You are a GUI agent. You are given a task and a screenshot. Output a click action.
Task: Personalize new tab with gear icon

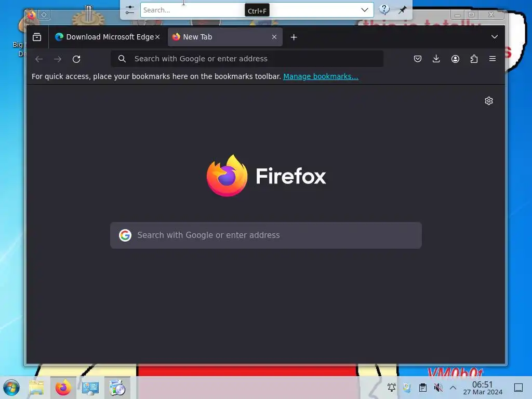[488, 101]
